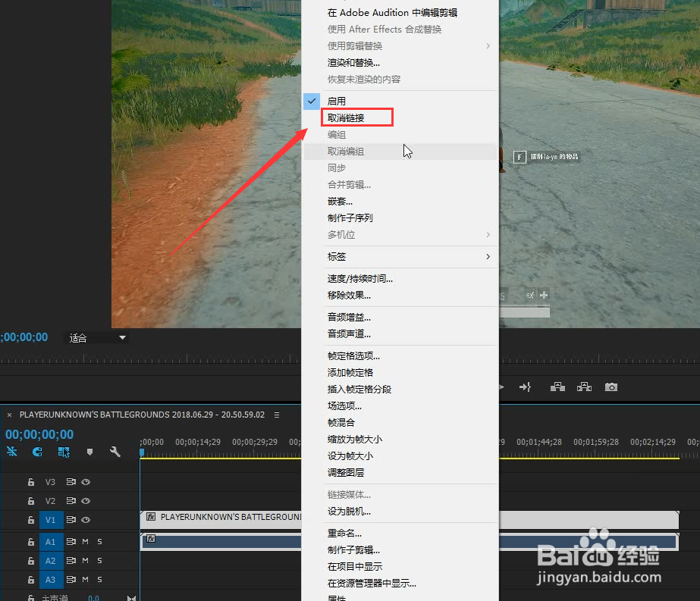
Task: Open 速度/持续时间... dialog
Action: pyautogui.click(x=400, y=278)
